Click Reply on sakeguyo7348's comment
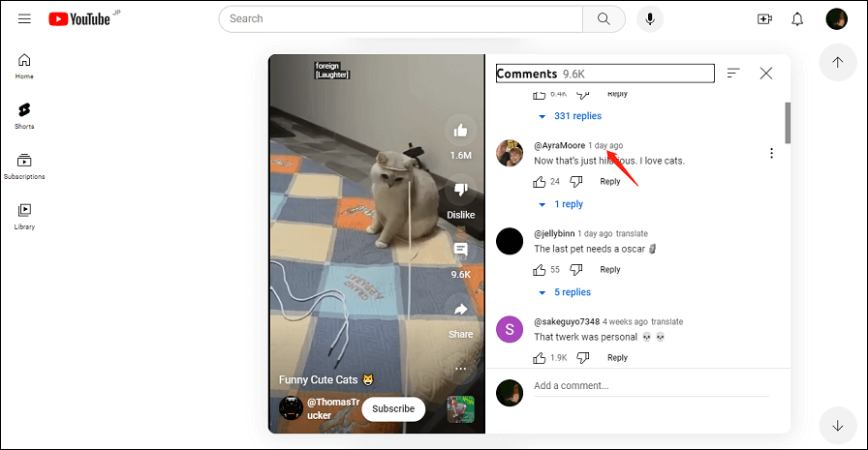The image size is (868, 450). click(617, 358)
